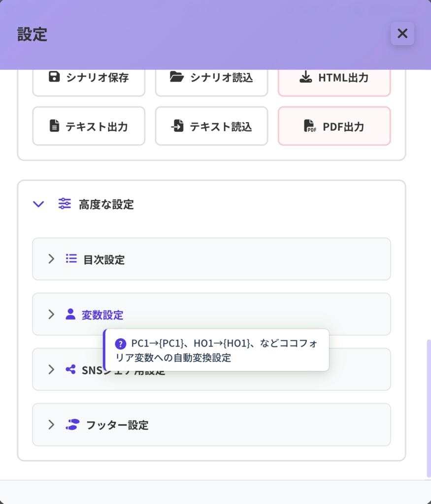Click the person icon beside 変数設定
The height and width of the screenshot is (504, 431).
(70, 314)
